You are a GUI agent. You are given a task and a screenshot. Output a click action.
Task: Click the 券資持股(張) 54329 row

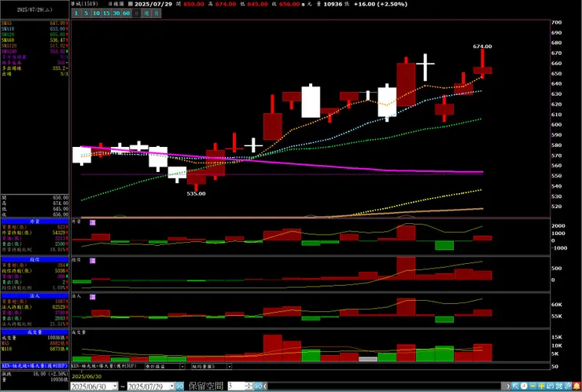pos(35,233)
